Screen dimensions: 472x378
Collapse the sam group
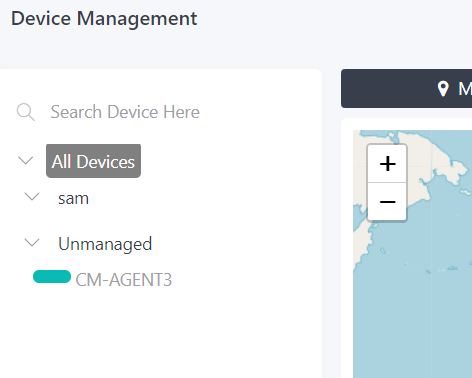pos(32,197)
